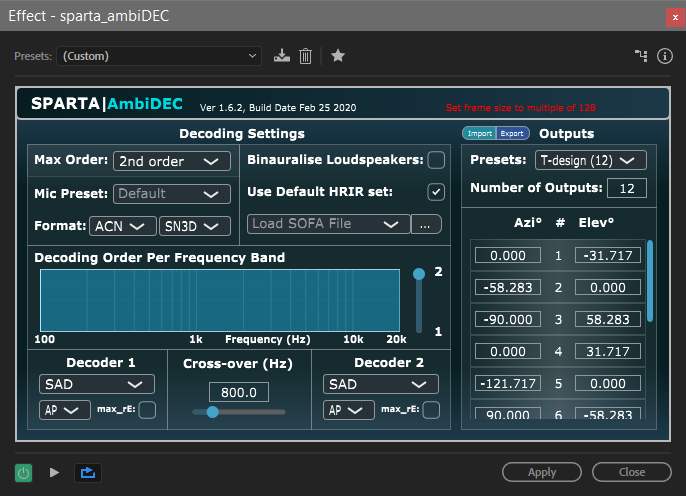This screenshot has height=496, width=686.
Task: Click 'Set frame size to multiple of 128' warning
Action: pos(521,108)
